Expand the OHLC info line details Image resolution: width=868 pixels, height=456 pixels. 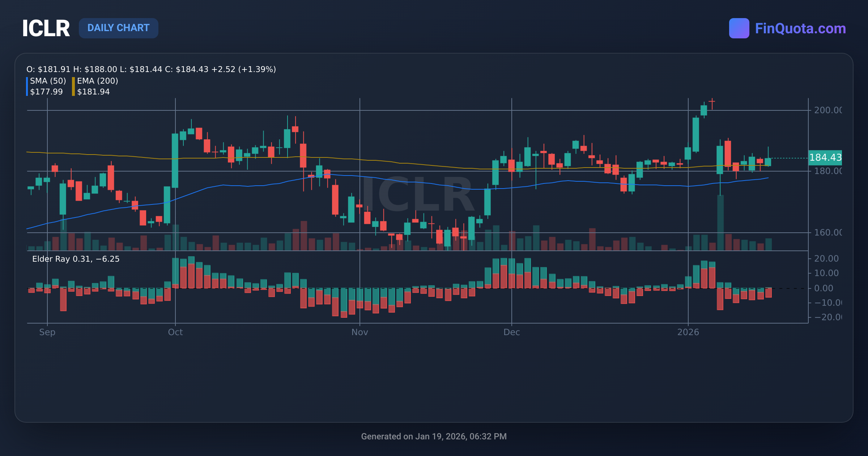tap(151, 69)
